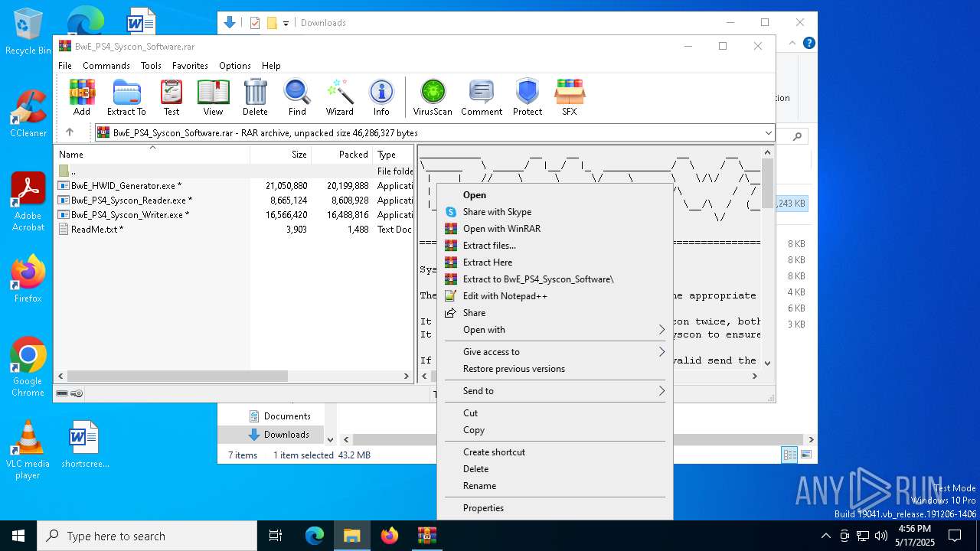Viewport: 980px width, 551px height.
Task: Open Task View from taskbar
Action: point(276,536)
